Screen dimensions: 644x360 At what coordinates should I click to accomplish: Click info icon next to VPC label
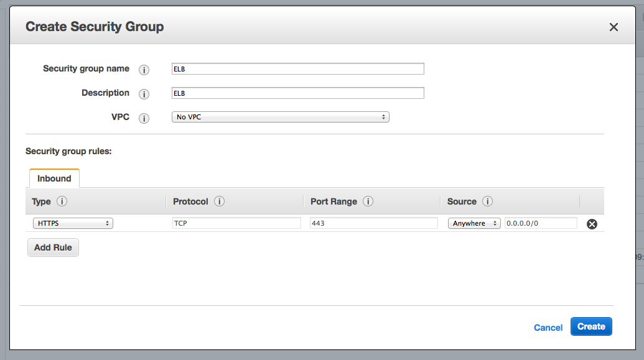coord(144,118)
